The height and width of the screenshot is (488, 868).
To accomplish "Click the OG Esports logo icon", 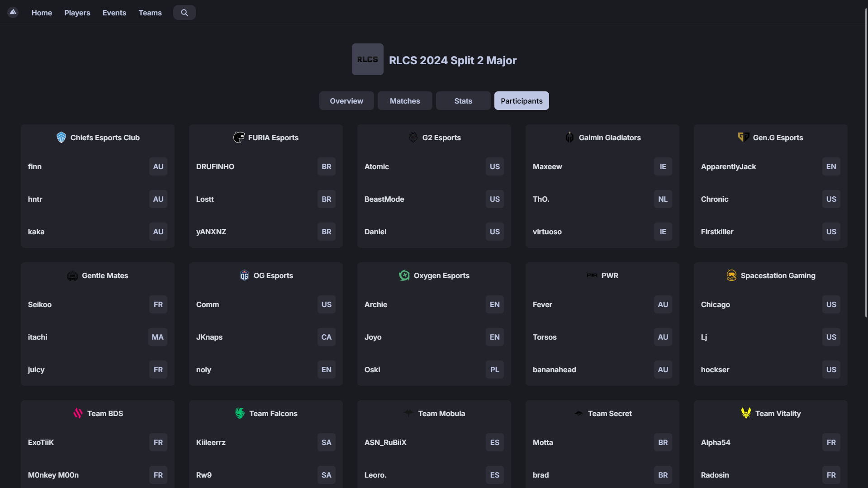I will click(244, 275).
